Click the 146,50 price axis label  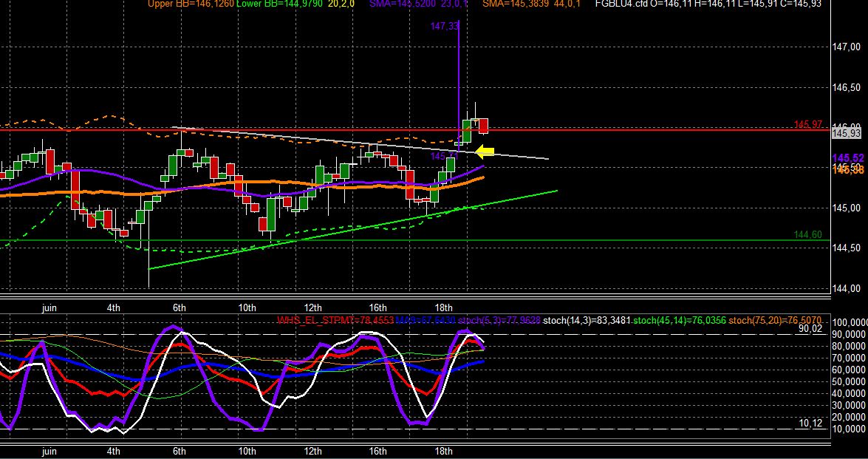pyautogui.click(x=847, y=87)
